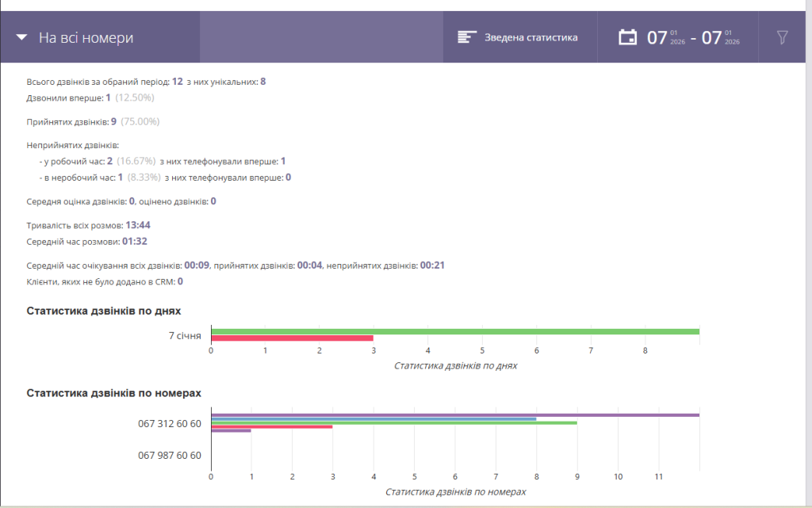Click the accepted calls count 9
Screen dimensions: 812x508
point(113,121)
